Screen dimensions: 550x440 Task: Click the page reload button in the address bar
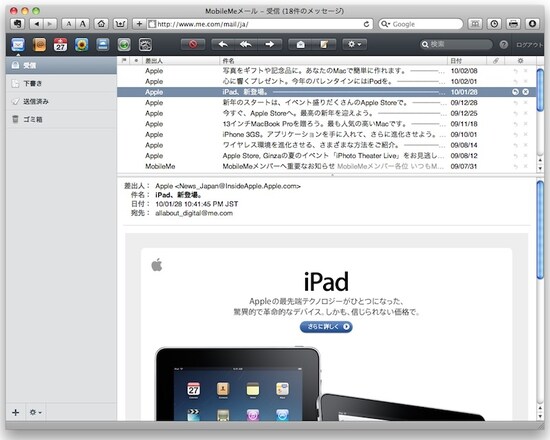366,24
